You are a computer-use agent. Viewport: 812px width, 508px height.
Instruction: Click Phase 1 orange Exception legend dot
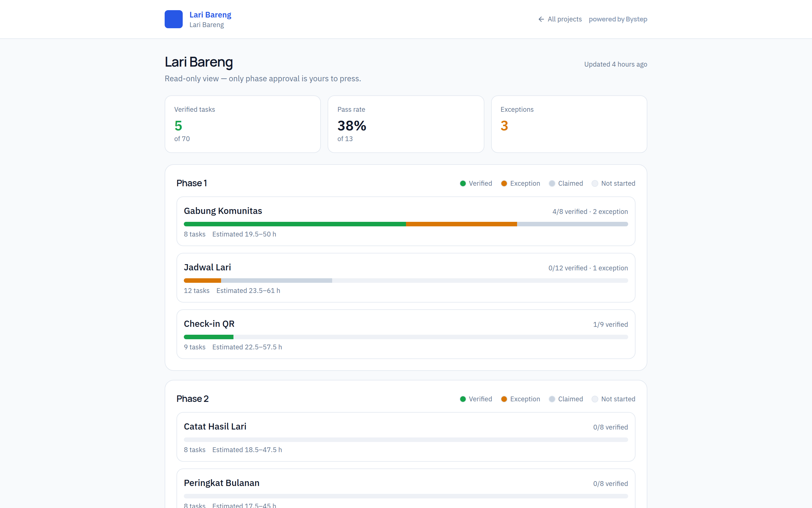[x=504, y=183]
